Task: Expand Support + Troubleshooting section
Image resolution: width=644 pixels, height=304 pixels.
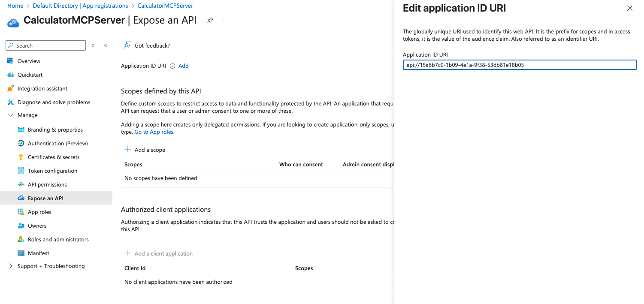Action: pos(11,266)
